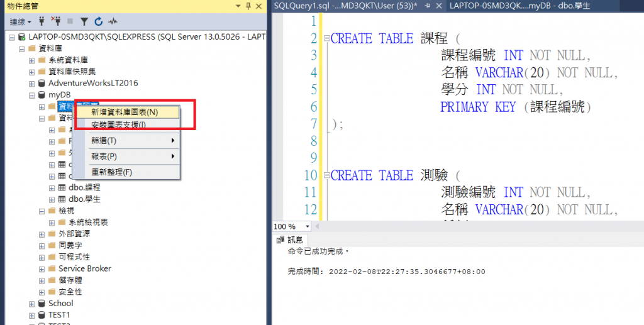Refresh Object Explorer using the circular arrow icon

click(x=98, y=21)
